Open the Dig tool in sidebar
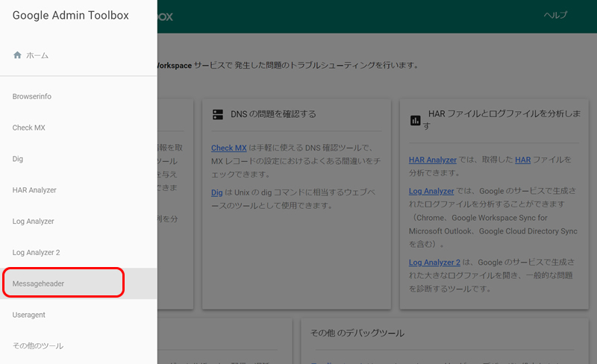The image size is (597, 364). pos(18,159)
